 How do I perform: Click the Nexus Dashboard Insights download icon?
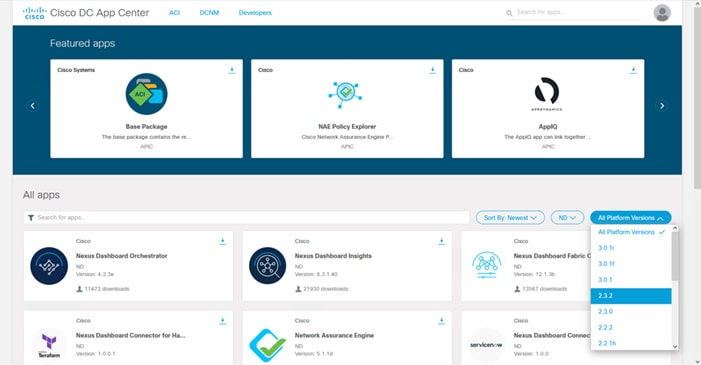(441, 242)
